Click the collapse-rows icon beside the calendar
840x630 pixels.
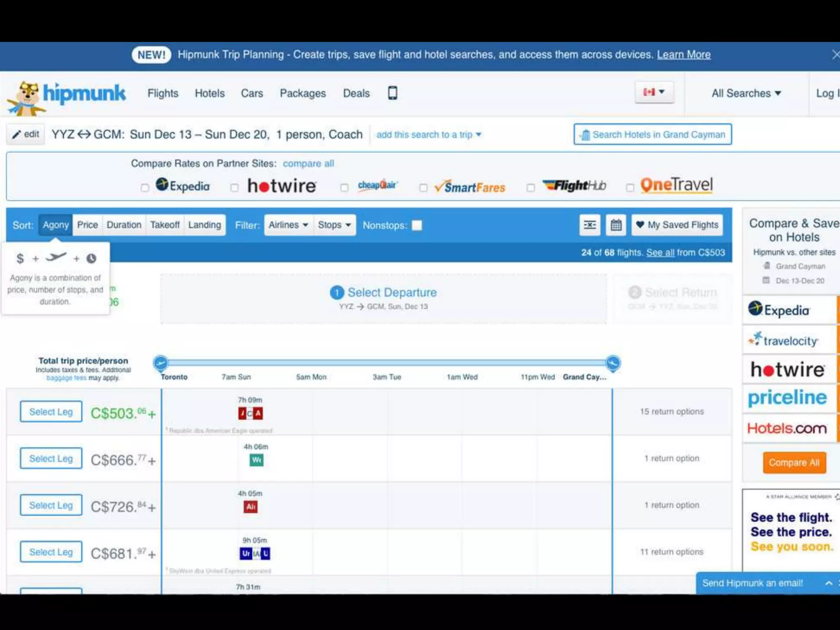point(589,225)
